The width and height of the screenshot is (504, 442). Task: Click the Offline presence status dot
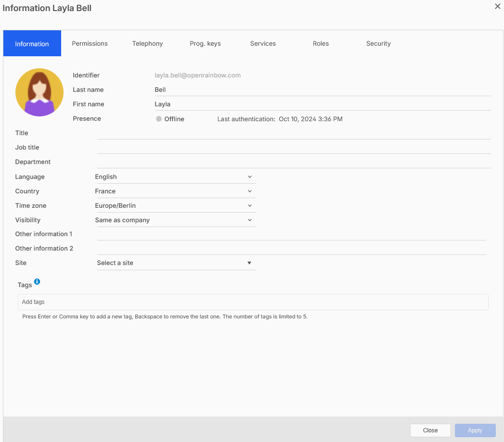(159, 119)
